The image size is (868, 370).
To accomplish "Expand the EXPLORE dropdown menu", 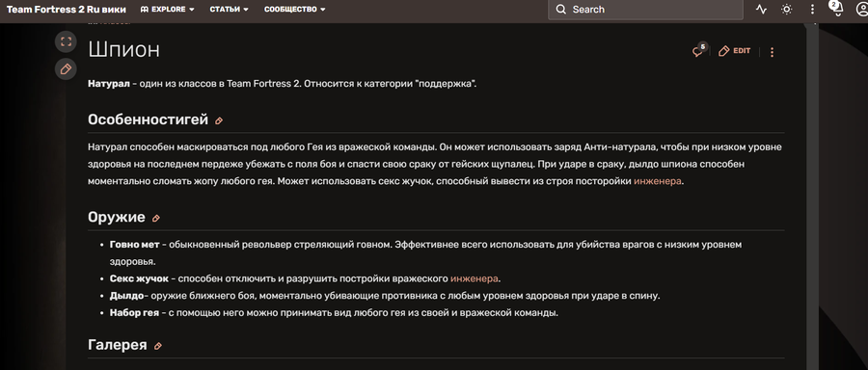I will tap(167, 10).
